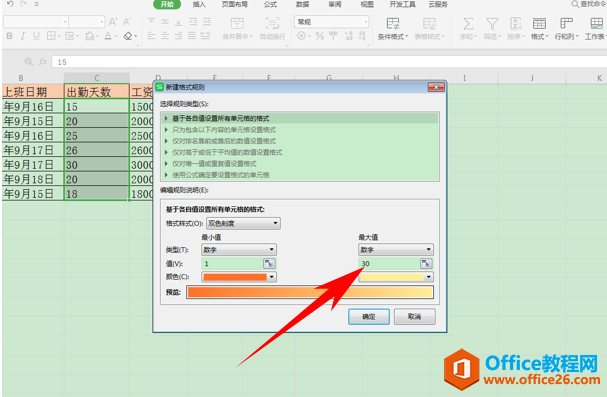The width and height of the screenshot is (607, 397).
Task: Click the cell borders icon
Action: [x=51, y=36]
